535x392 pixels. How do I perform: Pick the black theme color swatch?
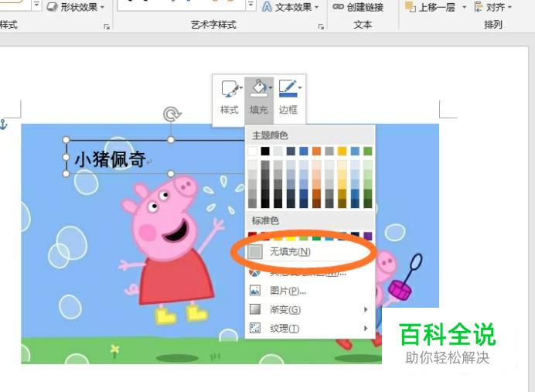coord(265,151)
